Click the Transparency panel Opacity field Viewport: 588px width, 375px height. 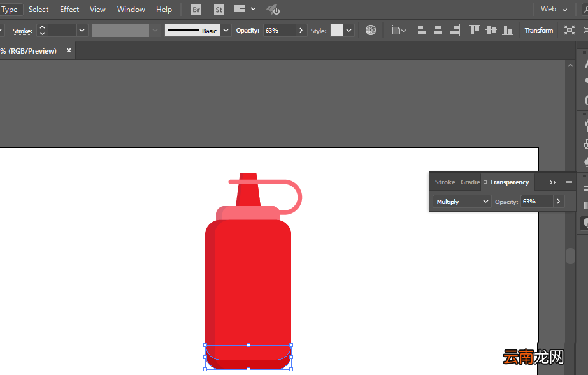click(537, 202)
